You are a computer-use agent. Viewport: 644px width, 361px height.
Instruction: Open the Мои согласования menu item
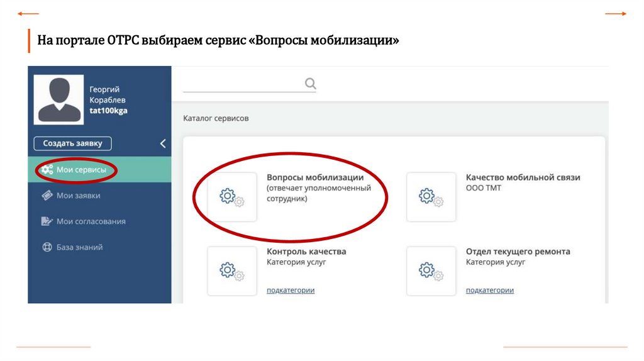[x=99, y=221]
